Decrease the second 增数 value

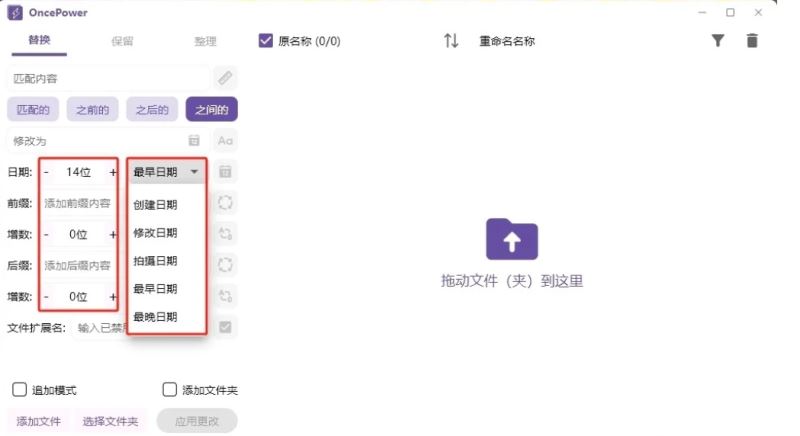tap(46, 297)
